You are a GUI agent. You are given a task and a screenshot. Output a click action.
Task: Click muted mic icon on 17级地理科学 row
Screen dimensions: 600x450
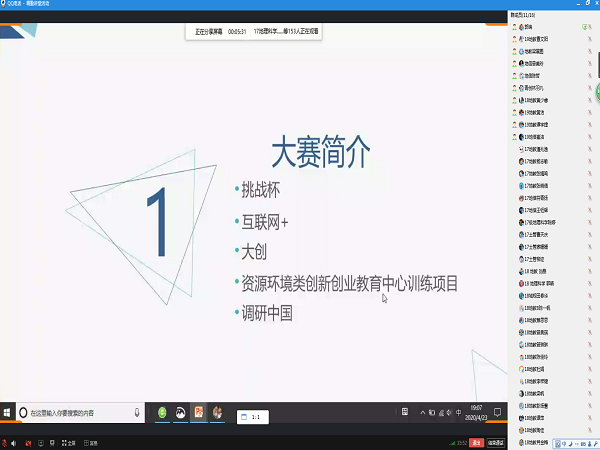pyautogui.click(x=590, y=222)
